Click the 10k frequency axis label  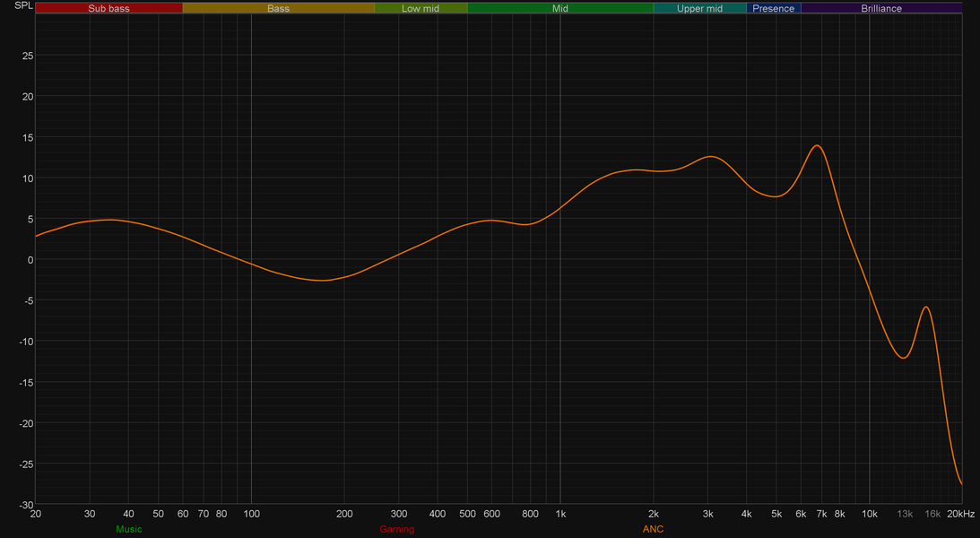pos(870,515)
